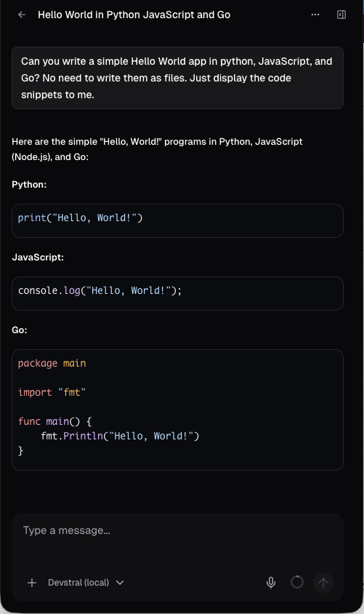Open the three-dot more options menu
Viewport: 364px width, 614px height.
pyautogui.click(x=315, y=15)
